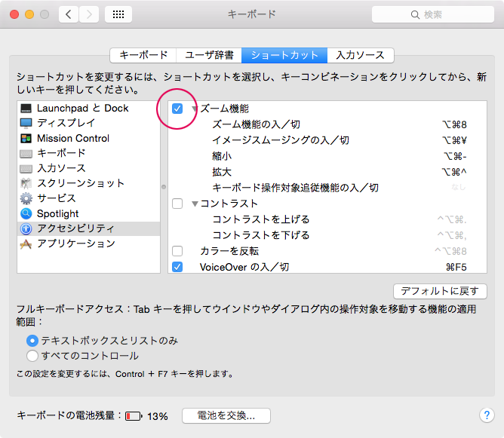Select アプリケーション category row

tap(88, 244)
